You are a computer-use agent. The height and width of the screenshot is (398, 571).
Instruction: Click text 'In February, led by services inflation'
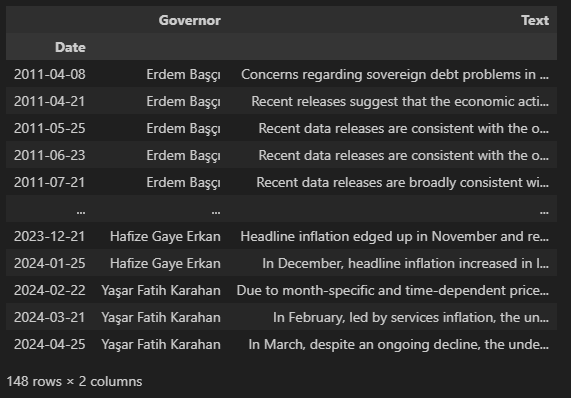click(x=411, y=317)
